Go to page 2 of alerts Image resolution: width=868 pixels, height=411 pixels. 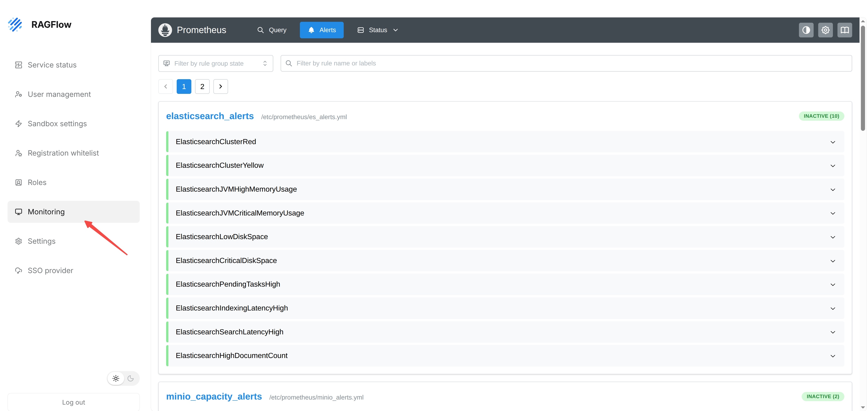[x=202, y=87]
